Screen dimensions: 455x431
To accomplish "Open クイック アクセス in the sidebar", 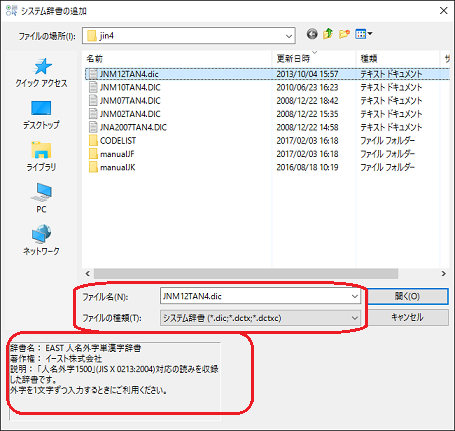I will point(41,73).
